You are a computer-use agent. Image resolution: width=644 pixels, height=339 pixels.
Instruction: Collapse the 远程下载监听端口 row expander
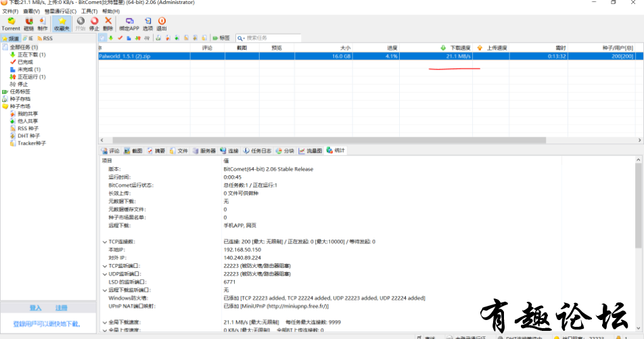(x=105, y=290)
